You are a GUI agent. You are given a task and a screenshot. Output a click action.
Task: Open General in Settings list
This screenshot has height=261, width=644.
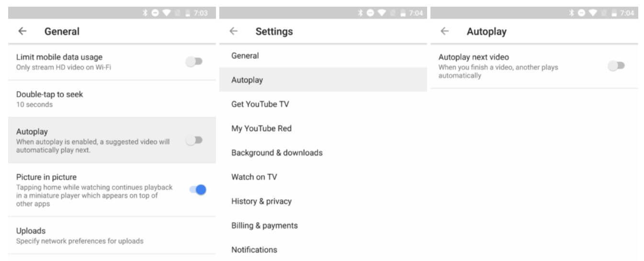(x=245, y=56)
